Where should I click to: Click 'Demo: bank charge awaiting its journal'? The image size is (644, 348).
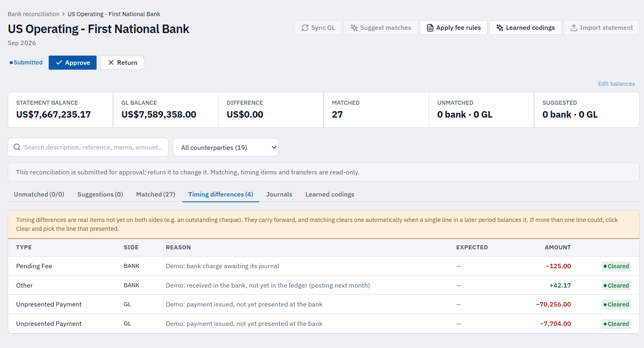pyautogui.click(x=223, y=266)
